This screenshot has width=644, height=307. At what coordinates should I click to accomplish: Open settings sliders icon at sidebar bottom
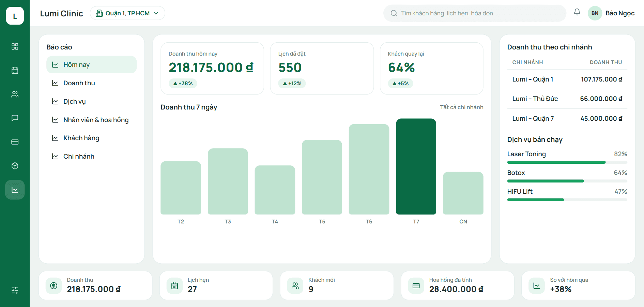pyautogui.click(x=15, y=290)
